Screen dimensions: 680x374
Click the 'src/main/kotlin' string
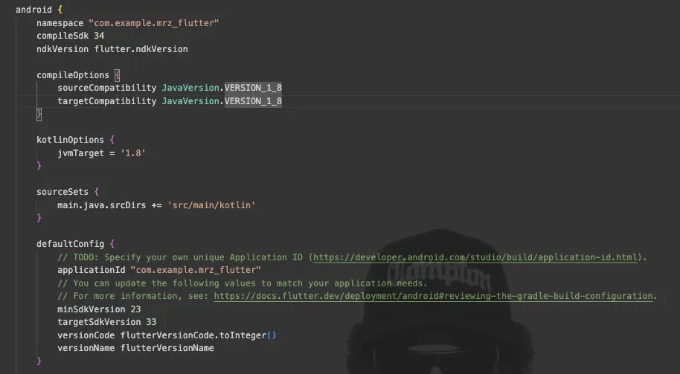[211, 205]
